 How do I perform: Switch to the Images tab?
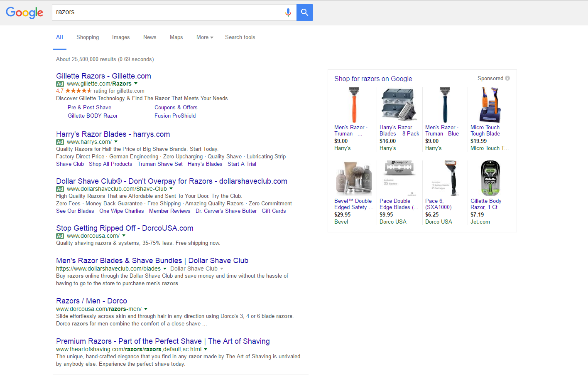click(x=121, y=37)
